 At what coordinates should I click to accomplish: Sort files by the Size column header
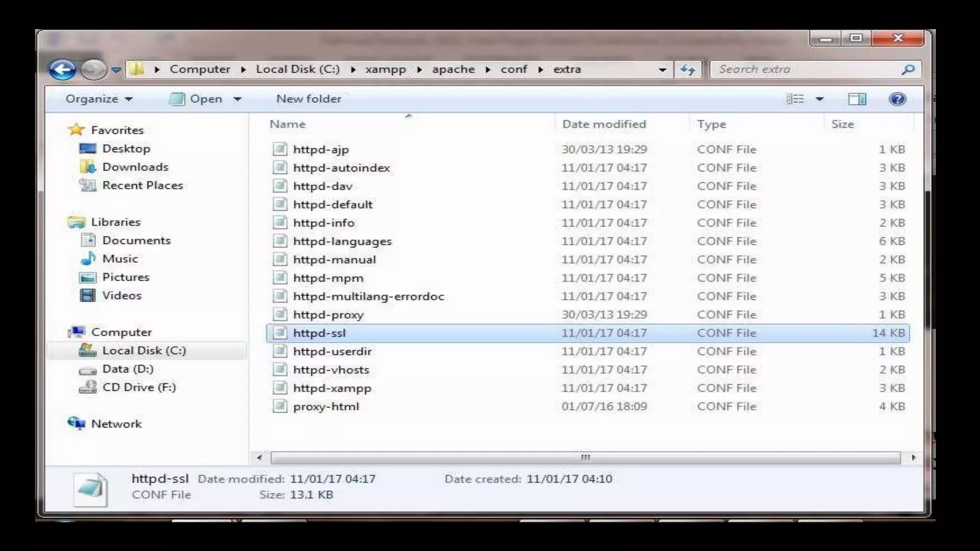pyautogui.click(x=842, y=124)
